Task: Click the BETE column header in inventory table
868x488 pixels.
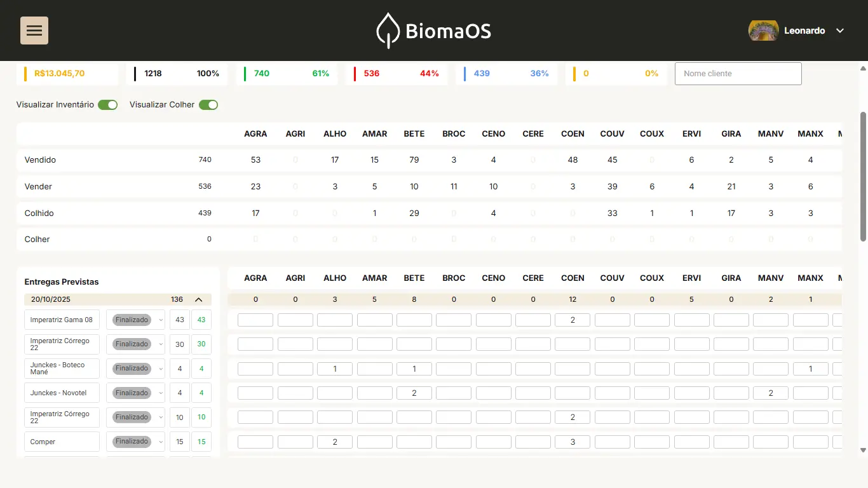Action: pos(414,134)
